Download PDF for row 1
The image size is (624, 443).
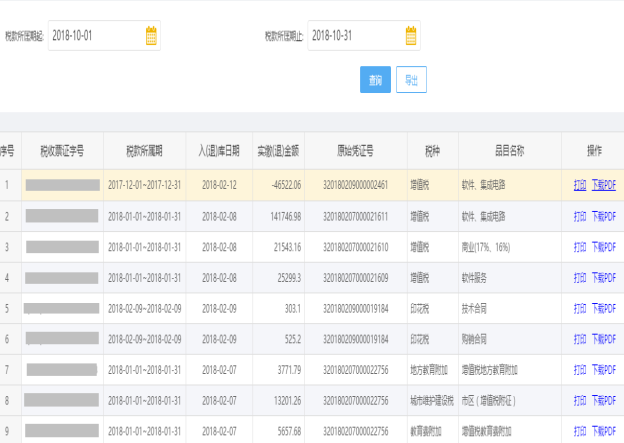604,185
